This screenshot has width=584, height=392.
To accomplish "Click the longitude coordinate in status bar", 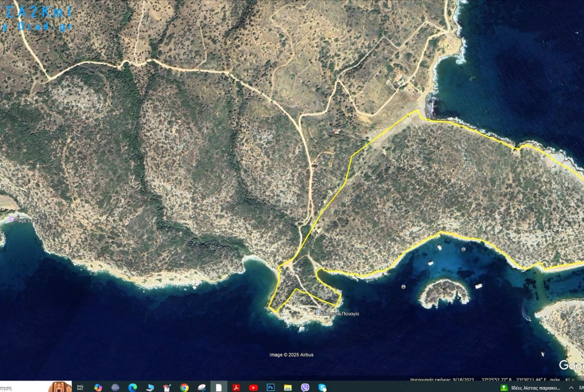I will (x=532, y=380).
